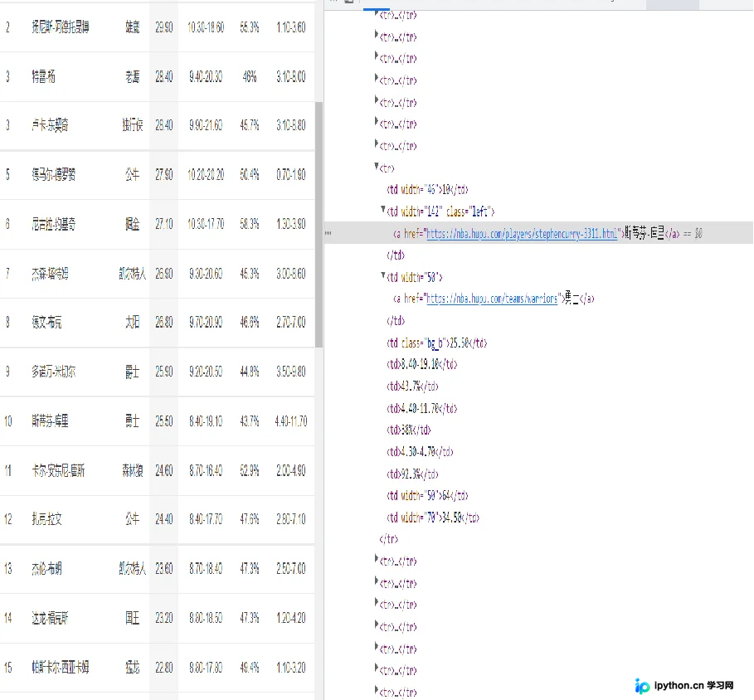The image size is (754, 700).
Task: Click player name 杰森-塔特姆
Action: [50, 274]
